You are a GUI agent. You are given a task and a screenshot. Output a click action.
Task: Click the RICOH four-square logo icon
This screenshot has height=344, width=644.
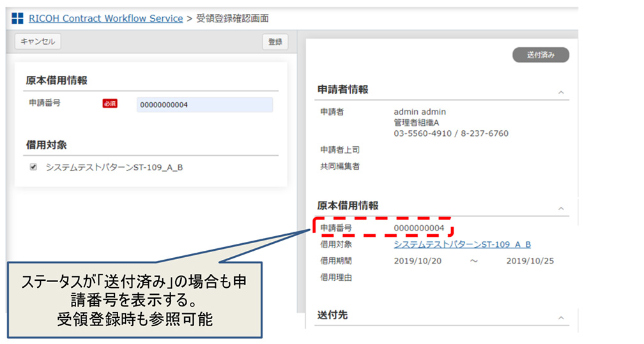coord(17,19)
